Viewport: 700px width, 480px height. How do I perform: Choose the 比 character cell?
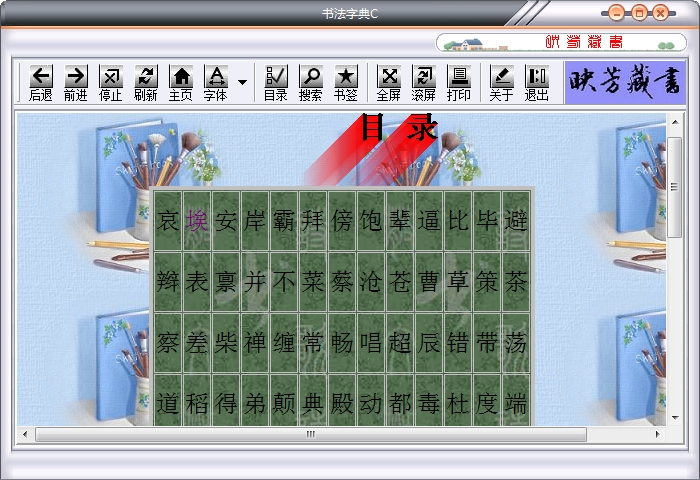click(x=458, y=221)
